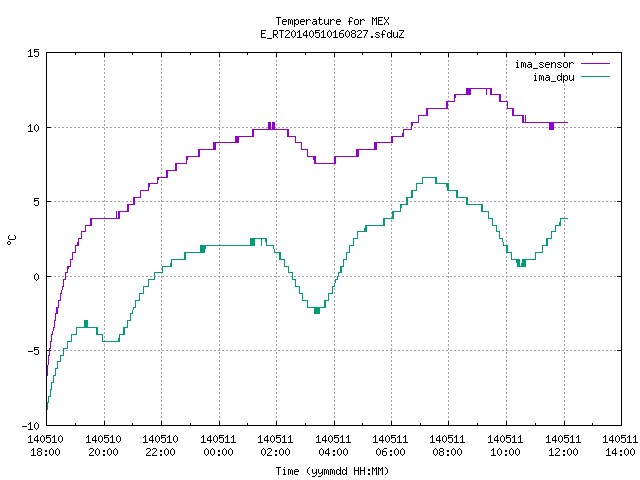Click the purple ima_sensor legend line sample

tap(596, 64)
